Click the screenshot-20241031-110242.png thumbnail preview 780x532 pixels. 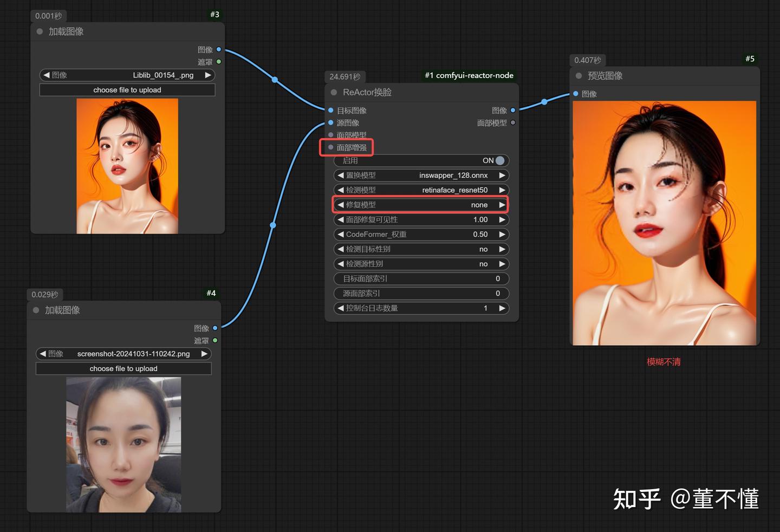[x=123, y=443]
